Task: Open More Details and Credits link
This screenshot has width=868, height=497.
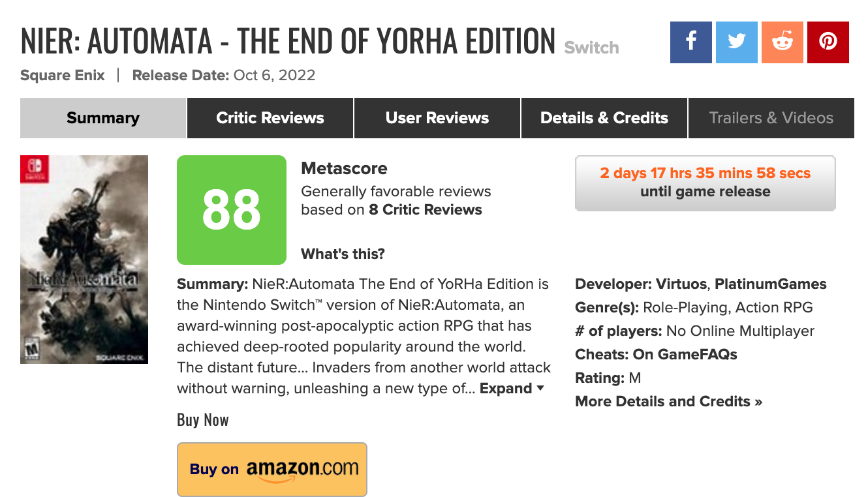Action: (668, 402)
